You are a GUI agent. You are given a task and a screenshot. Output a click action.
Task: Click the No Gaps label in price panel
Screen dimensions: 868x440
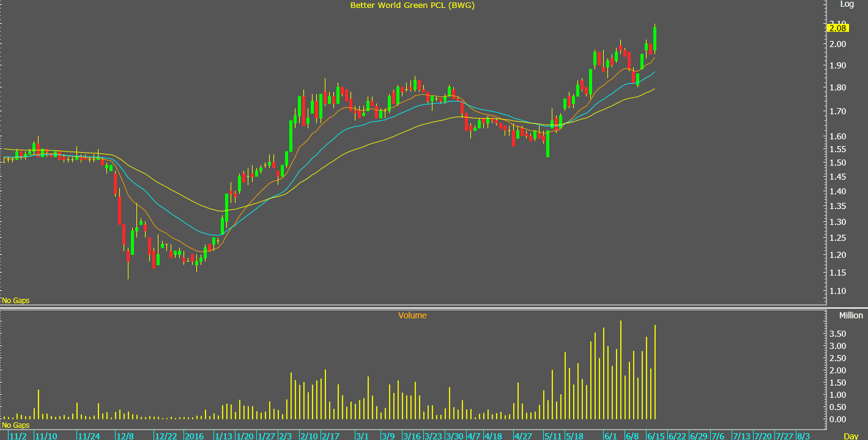point(16,301)
